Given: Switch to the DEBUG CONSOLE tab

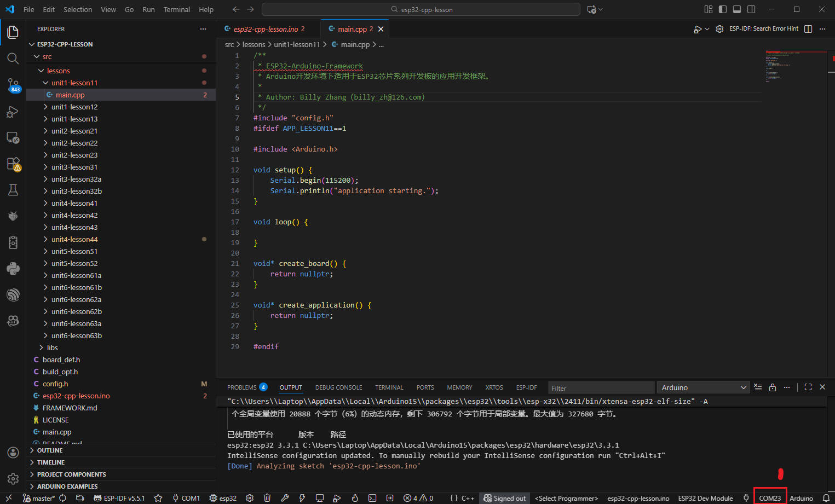Looking at the screenshot, I should (338, 387).
